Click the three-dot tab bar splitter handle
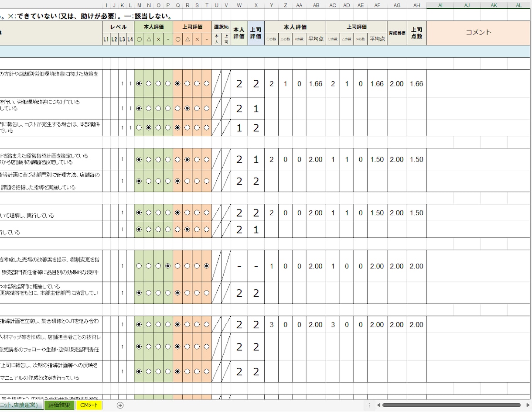 (x=369, y=405)
